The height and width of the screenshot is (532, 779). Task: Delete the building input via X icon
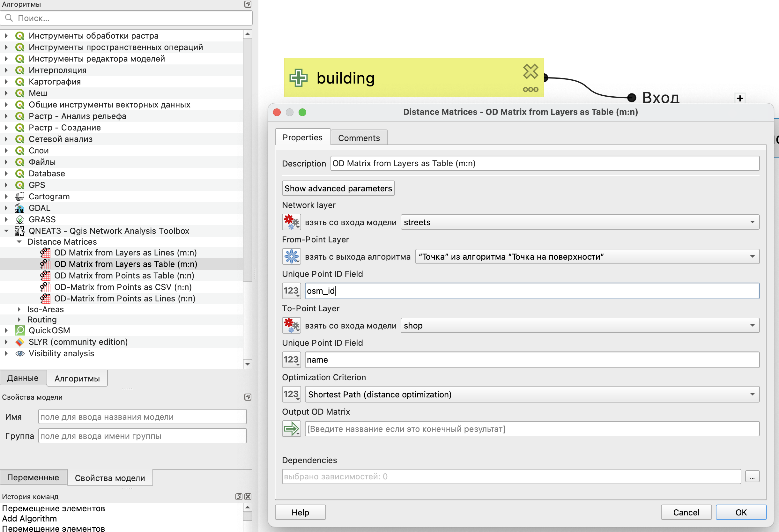(x=530, y=71)
